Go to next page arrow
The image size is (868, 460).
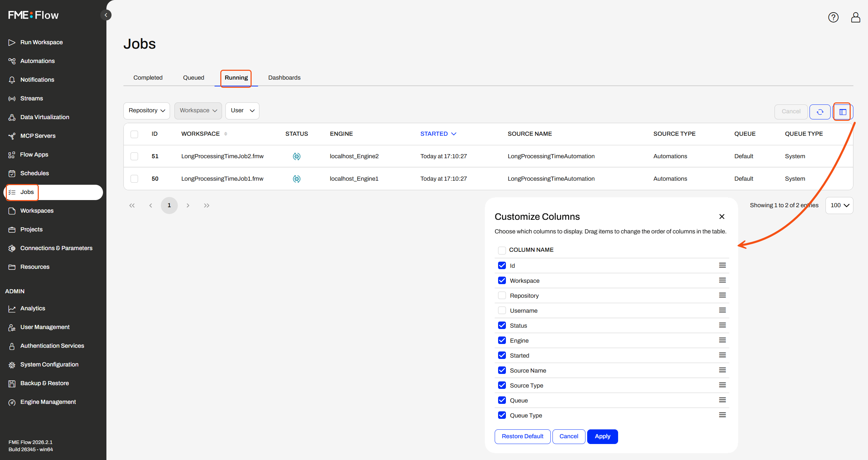pyautogui.click(x=188, y=205)
